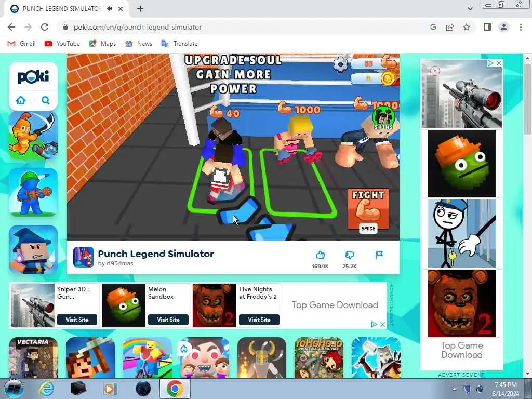This screenshot has width=532, height=399.
Task: Close the Punch Legend Simulator tab
Action: click(x=121, y=9)
